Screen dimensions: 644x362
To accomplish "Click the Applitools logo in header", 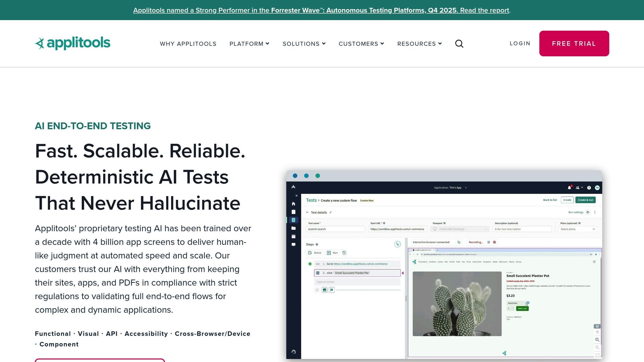I will click(73, 43).
